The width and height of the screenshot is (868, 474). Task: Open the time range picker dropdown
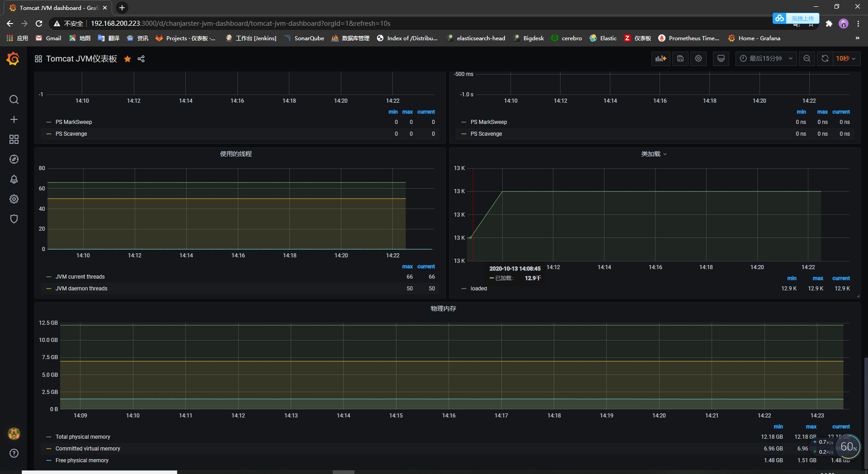(x=766, y=59)
